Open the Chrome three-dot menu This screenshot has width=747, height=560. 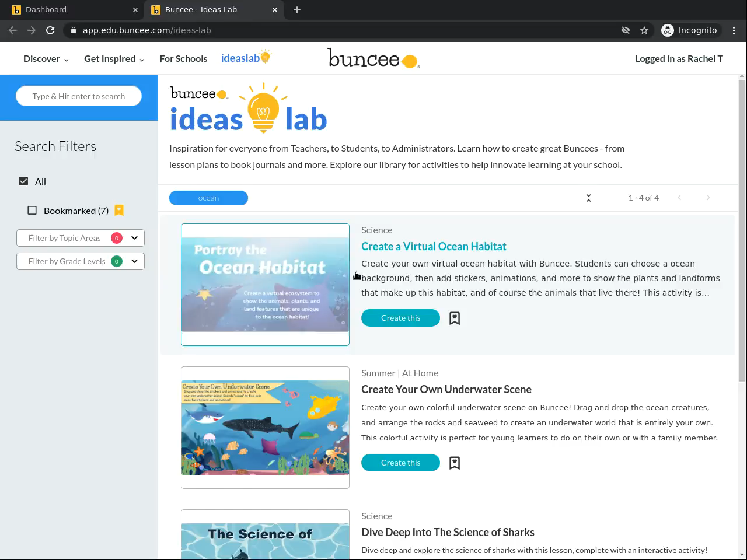click(x=734, y=30)
